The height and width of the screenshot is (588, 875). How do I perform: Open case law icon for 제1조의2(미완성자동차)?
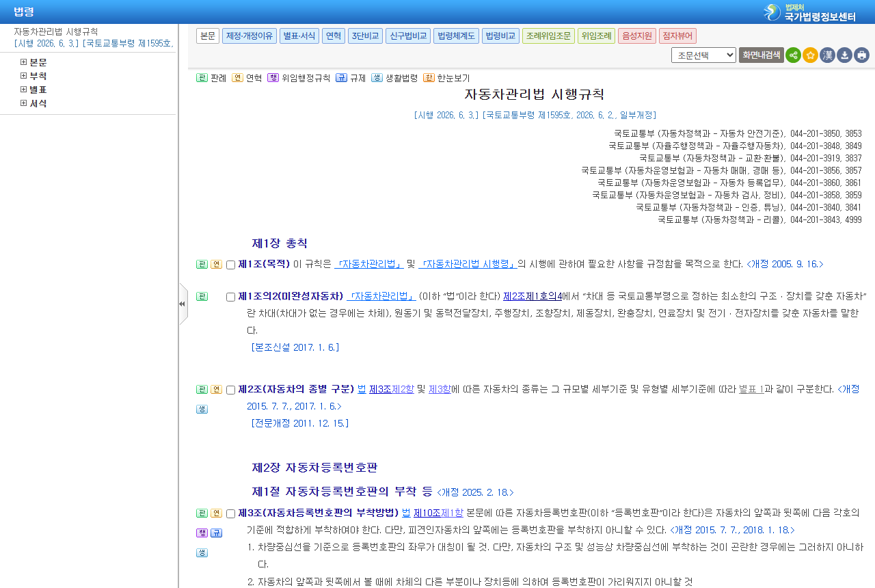202,297
